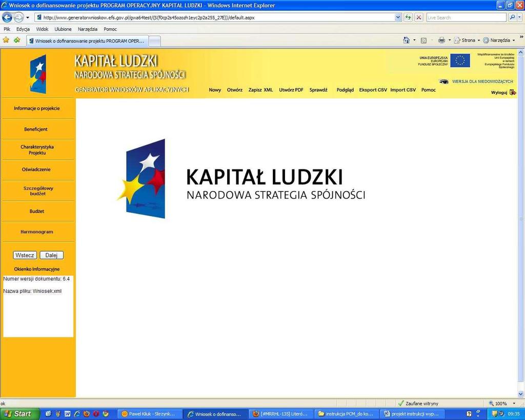Open the Beneficjent section
Screen dimensions: 525x420
[36, 129]
